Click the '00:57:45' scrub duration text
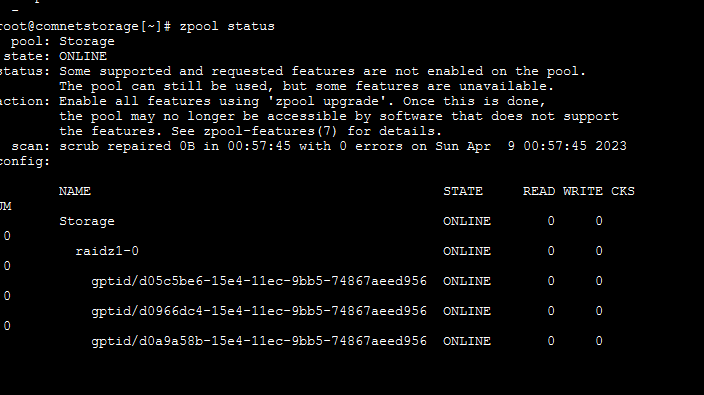The height and width of the screenshot is (395, 704). [x=259, y=146]
